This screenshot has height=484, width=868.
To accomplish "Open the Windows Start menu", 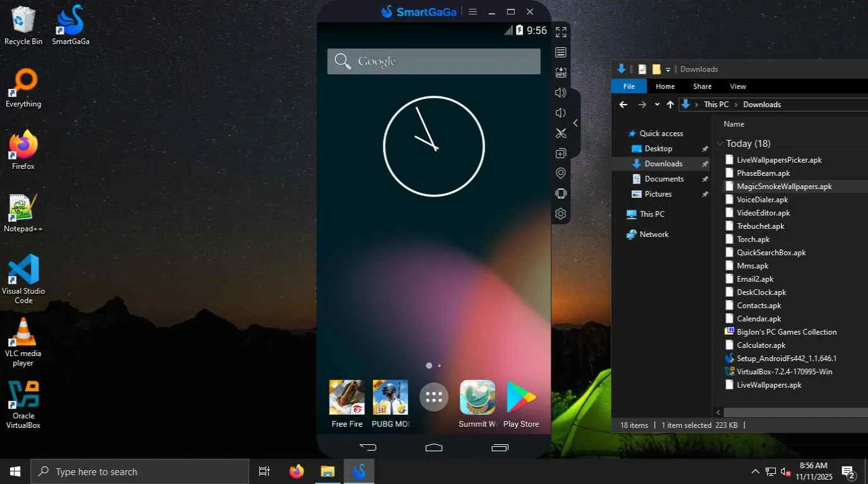I will 15,471.
